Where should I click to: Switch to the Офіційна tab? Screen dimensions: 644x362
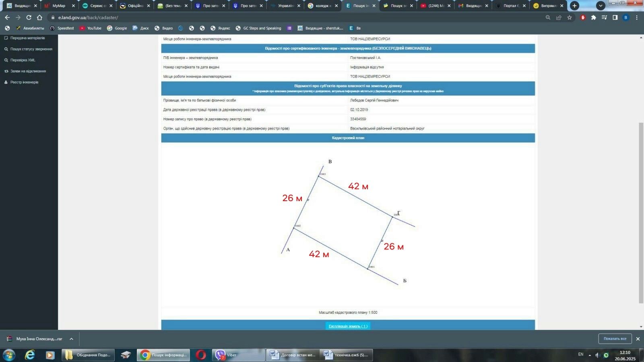tap(134, 6)
